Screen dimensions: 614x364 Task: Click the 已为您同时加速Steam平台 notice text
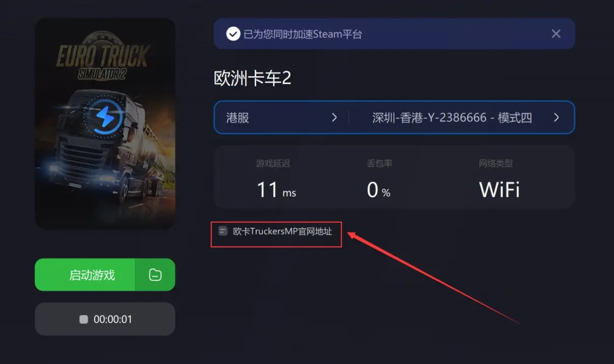(302, 34)
